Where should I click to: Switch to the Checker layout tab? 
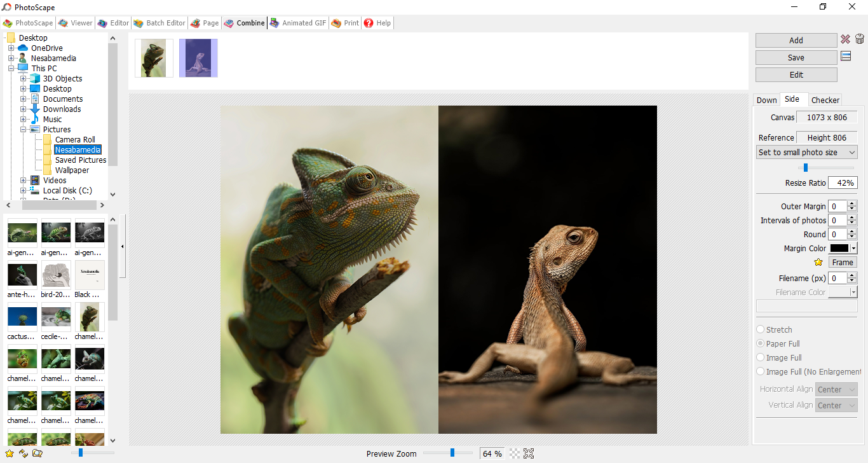point(825,100)
